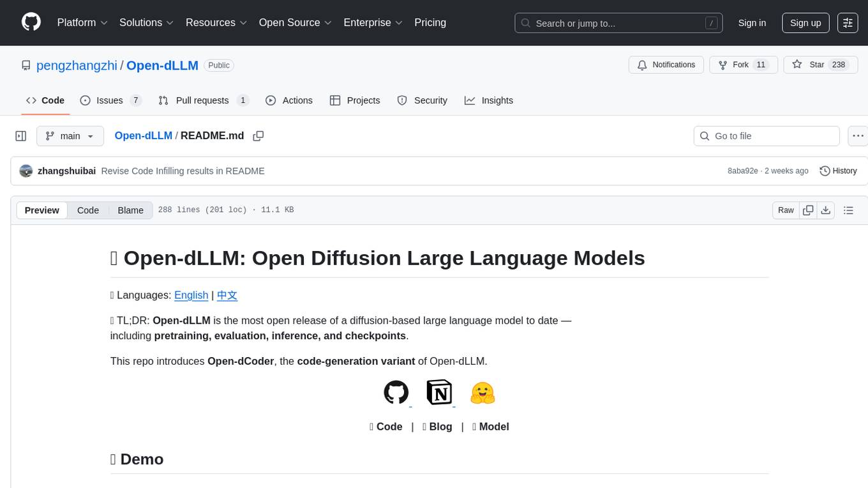Viewport: 868px width, 488px height.
Task: Focus the Search or jump to field
Action: pos(618,23)
